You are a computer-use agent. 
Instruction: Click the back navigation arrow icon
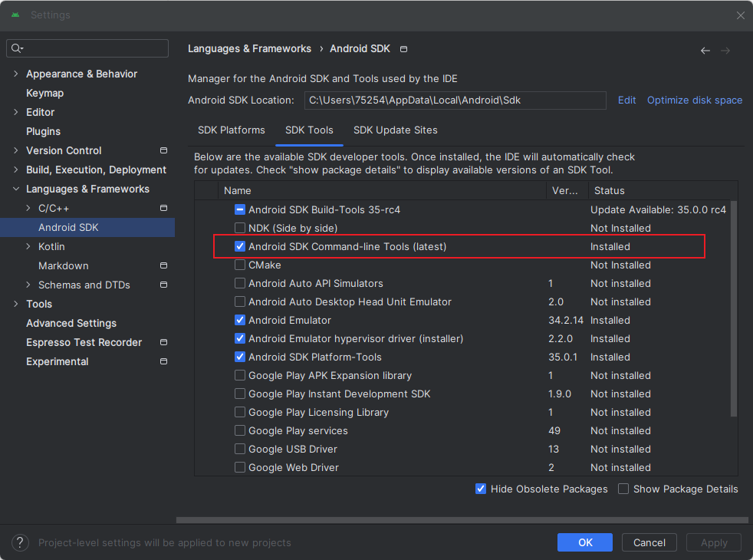click(x=705, y=51)
